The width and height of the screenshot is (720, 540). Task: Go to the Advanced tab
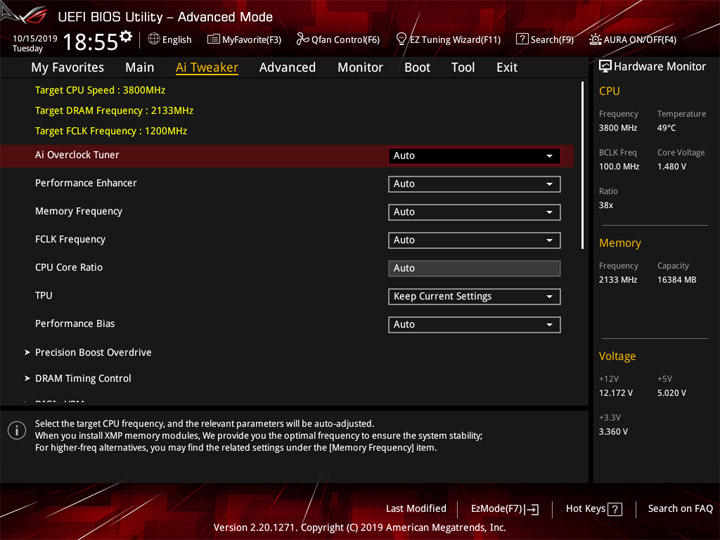pos(287,68)
